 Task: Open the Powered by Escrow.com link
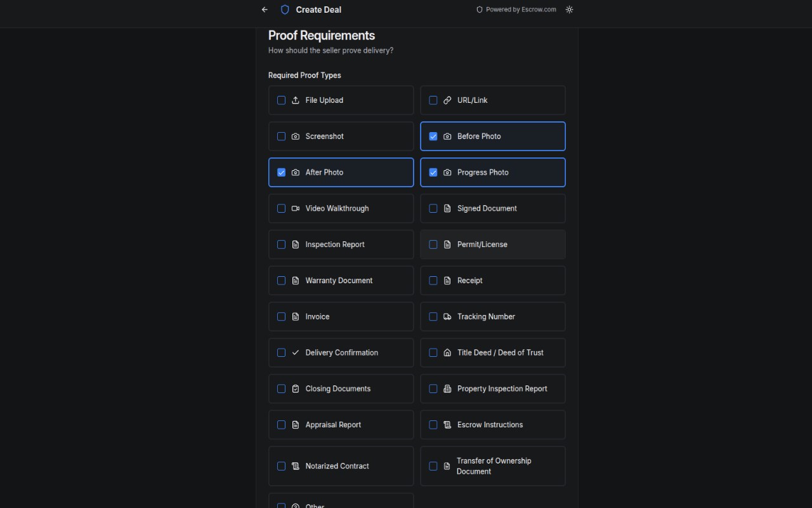tap(516, 10)
